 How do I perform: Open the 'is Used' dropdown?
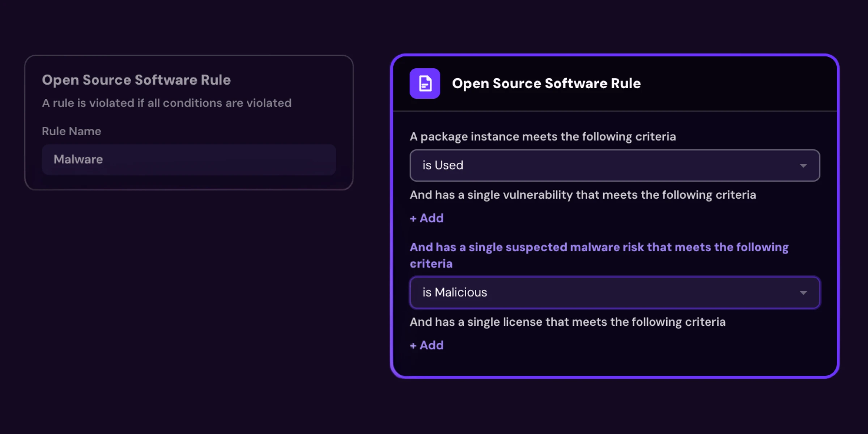click(614, 165)
